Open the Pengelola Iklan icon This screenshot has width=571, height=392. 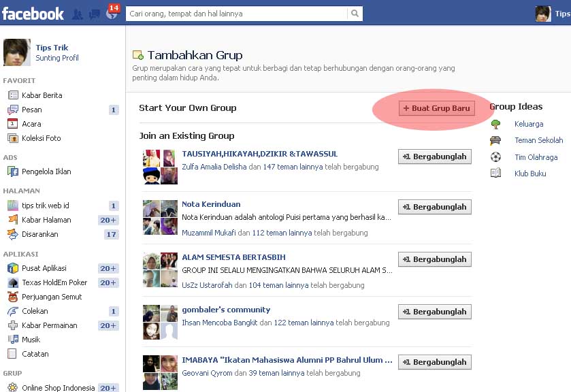13,171
